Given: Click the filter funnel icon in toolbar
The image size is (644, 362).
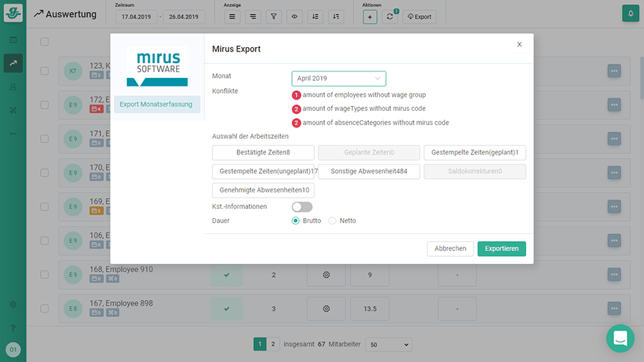Looking at the screenshot, I should (274, 16).
